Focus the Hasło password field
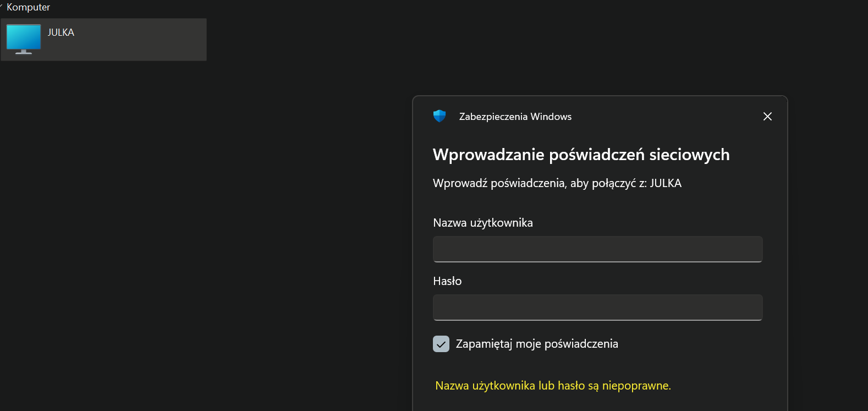Image resolution: width=868 pixels, height=411 pixels. coord(597,308)
